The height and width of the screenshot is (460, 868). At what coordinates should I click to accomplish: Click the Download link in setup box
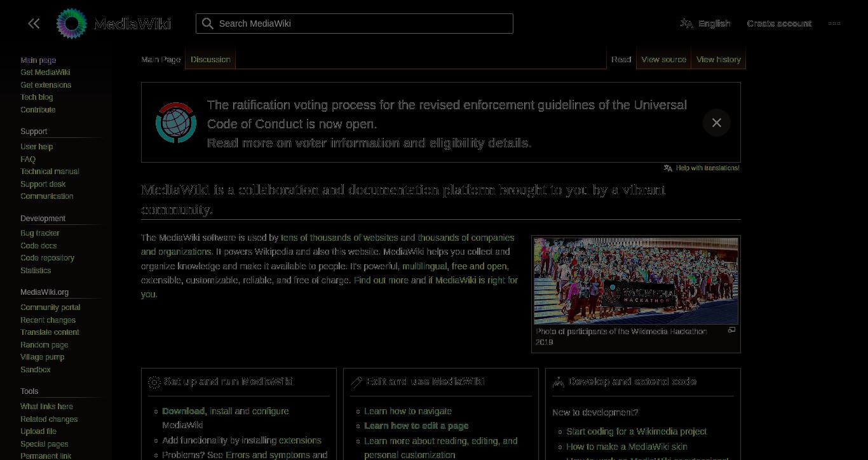pos(183,411)
